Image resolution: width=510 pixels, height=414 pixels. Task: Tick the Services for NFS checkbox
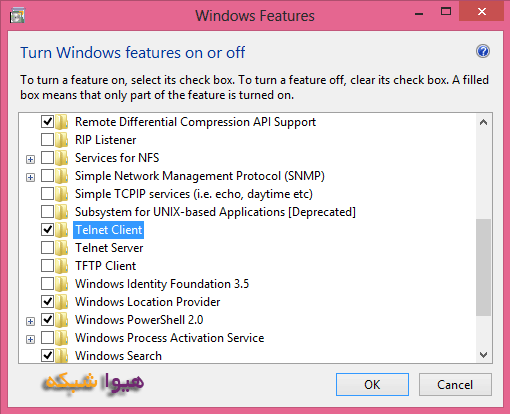(47, 157)
